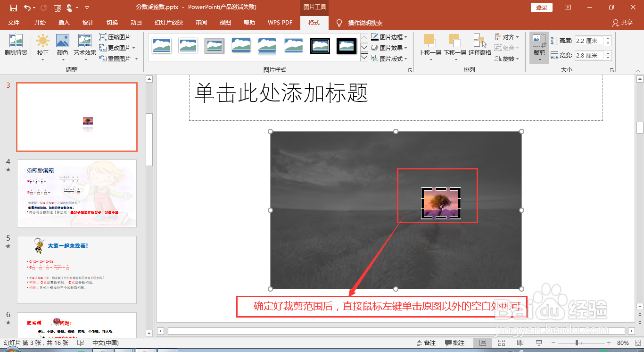Click the 宽度 width input field
Screen dimensions: 644x352
(589, 56)
